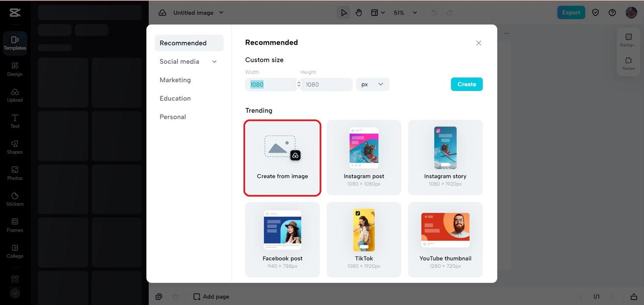Choose the Instagram post preset
This screenshot has width=644, height=305.
tap(364, 158)
